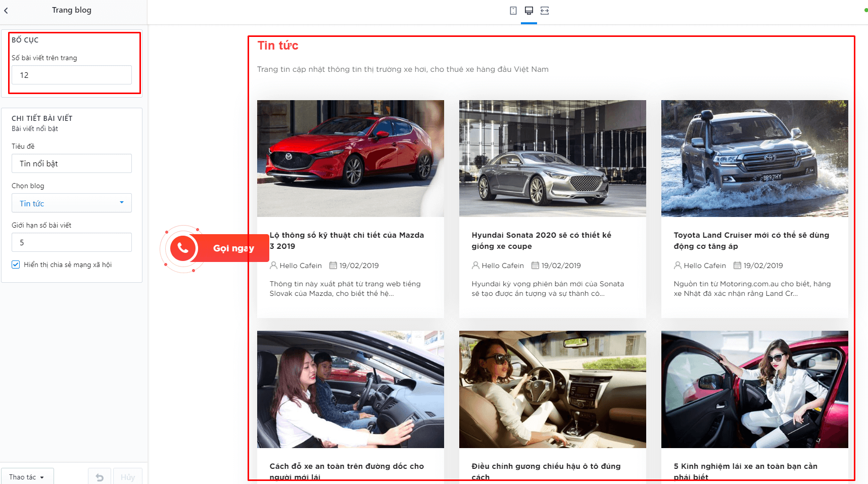
Task: Click the red Mazda 3 thumbnail
Action: pyautogui.click(x=351, y=158)
